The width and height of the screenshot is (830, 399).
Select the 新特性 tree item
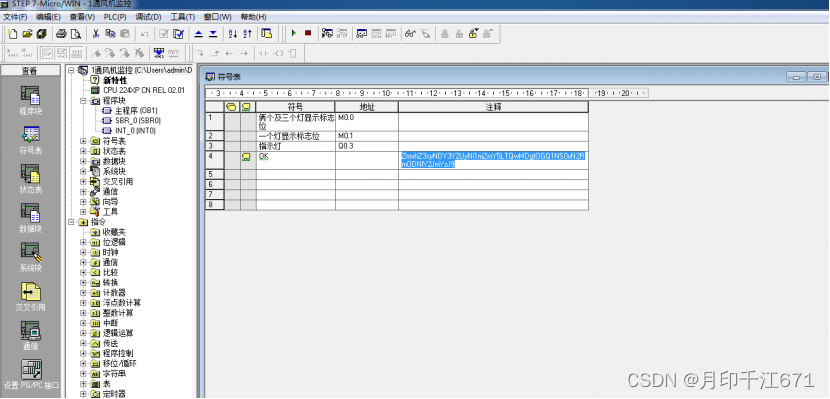[115, 80]
